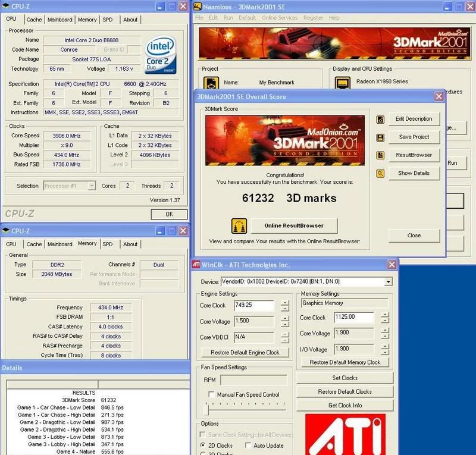Screen dimensions: 476x455
Task: Click the lower CPU-Z memory window title icon
Action: (6, 230)
